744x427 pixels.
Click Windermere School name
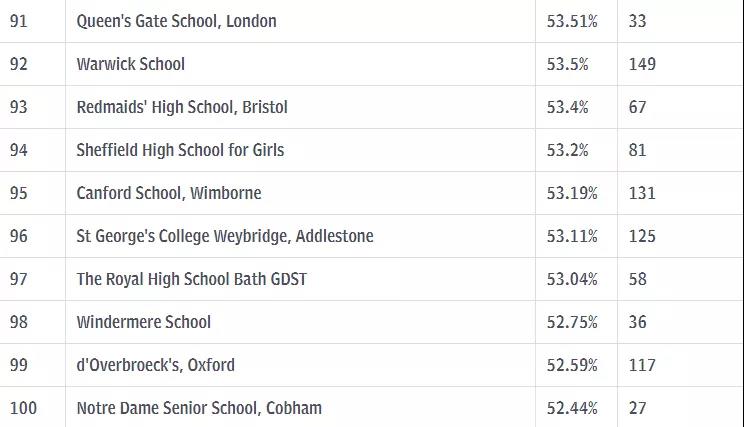[x=144, y=322]
